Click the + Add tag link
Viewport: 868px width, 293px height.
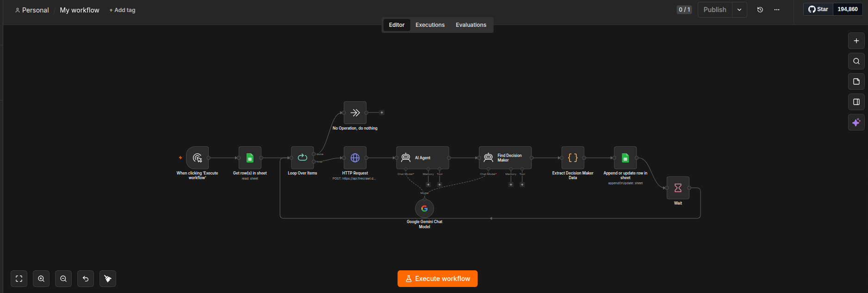tap(122, 10)
